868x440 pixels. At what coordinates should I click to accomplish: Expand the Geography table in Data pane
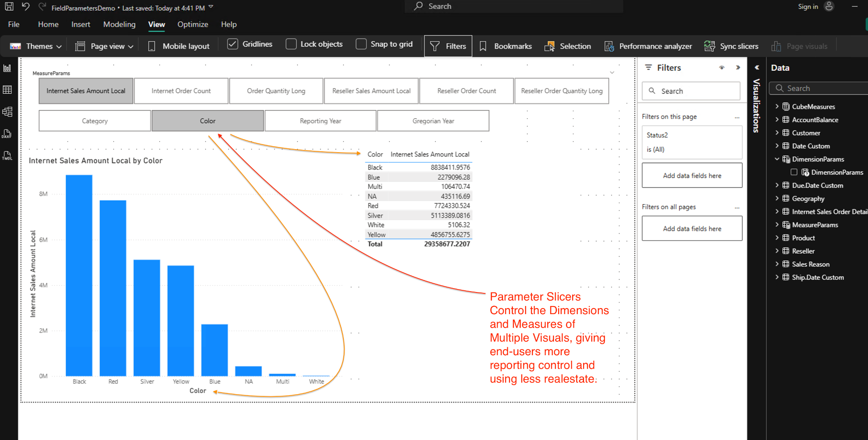click(x=777, y=198)
